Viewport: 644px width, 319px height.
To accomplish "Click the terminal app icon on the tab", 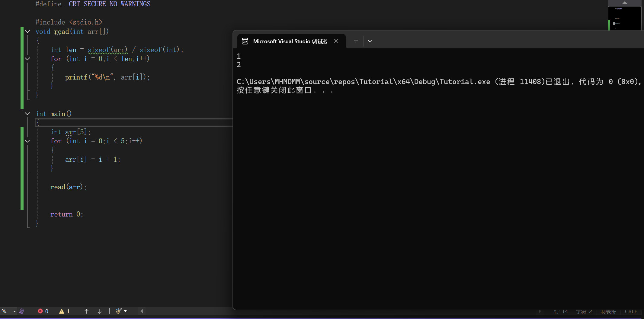I will coord(245,41).
